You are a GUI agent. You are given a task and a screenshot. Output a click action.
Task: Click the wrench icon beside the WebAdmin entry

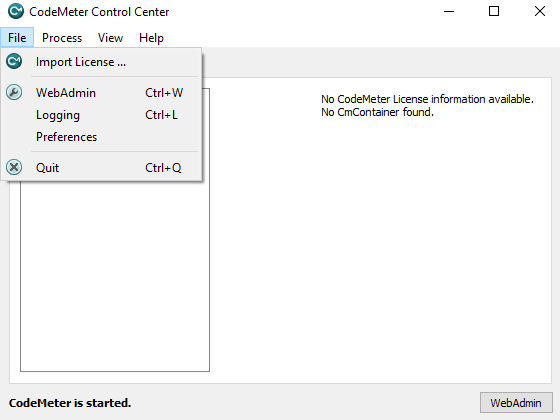(14, 92)
